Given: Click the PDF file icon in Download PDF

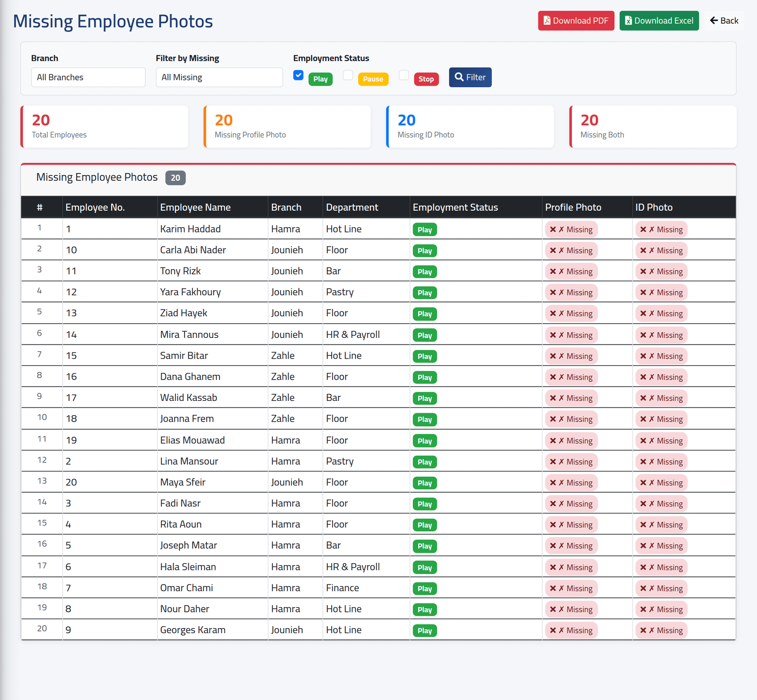Looking at the screenshot, I should (547, 20).
